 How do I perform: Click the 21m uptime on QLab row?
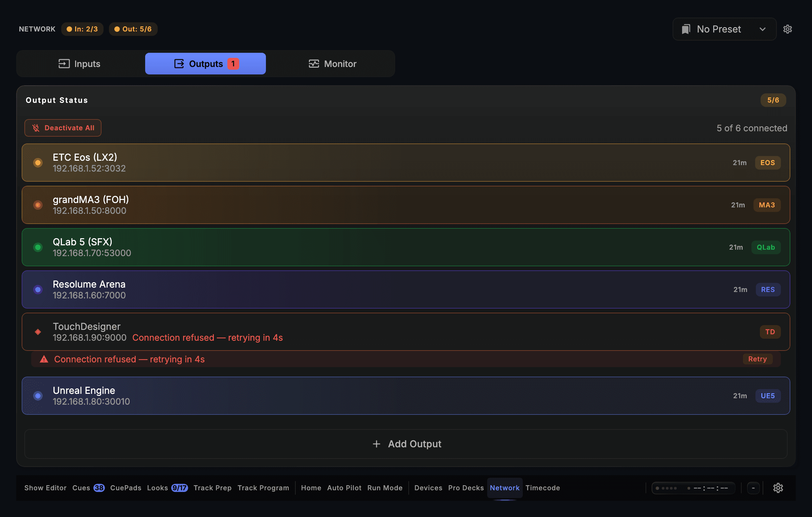736,247
